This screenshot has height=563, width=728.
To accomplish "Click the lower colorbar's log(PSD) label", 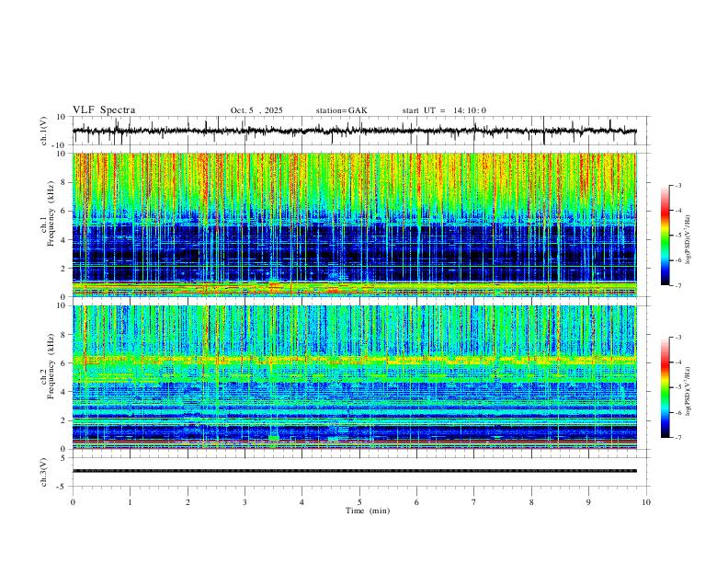I will (x=688, y=392).
